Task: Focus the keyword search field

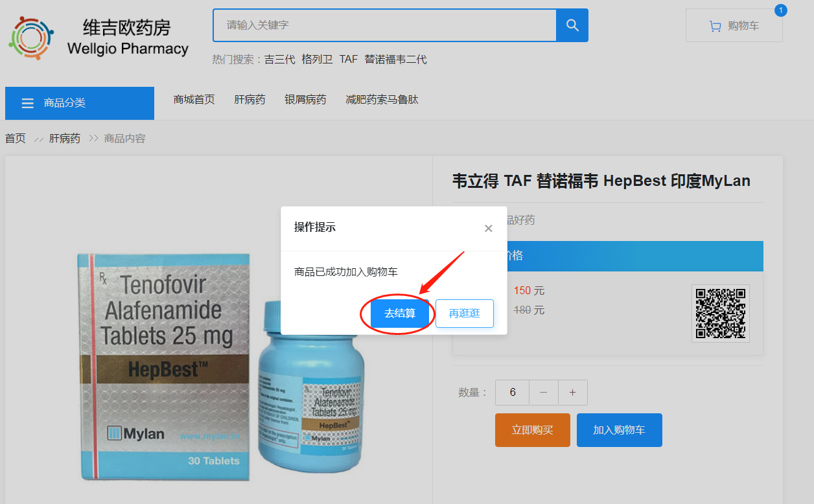Action: tap(385, 25)
